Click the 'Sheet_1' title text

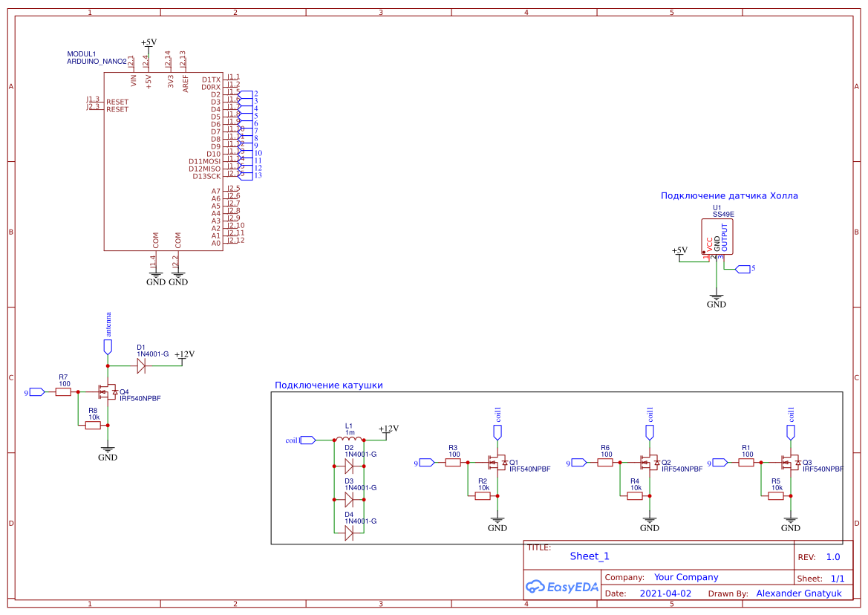pyautogui.click(x=590, y=556)
